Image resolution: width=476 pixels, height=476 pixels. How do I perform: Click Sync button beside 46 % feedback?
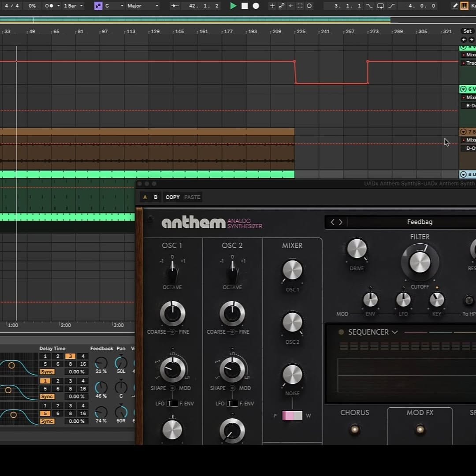pyautogui.click(x=47, y=397)
